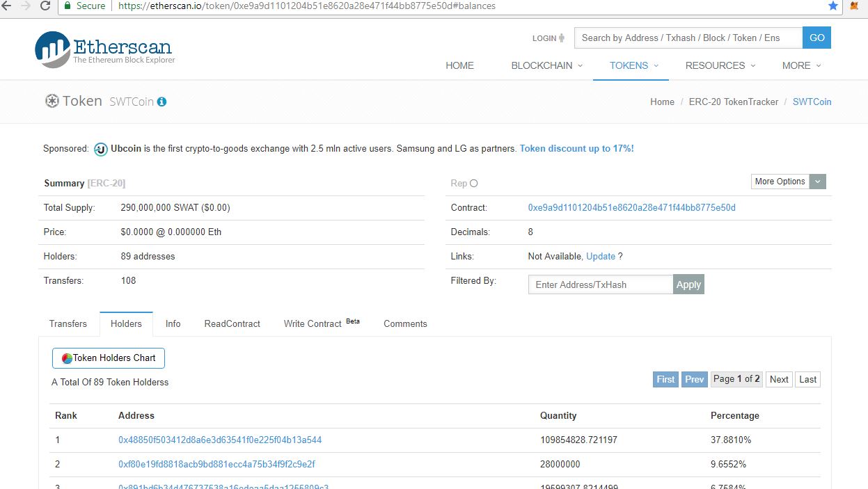
Task: Click the Price value $0.0000
Action: point(171,232)
